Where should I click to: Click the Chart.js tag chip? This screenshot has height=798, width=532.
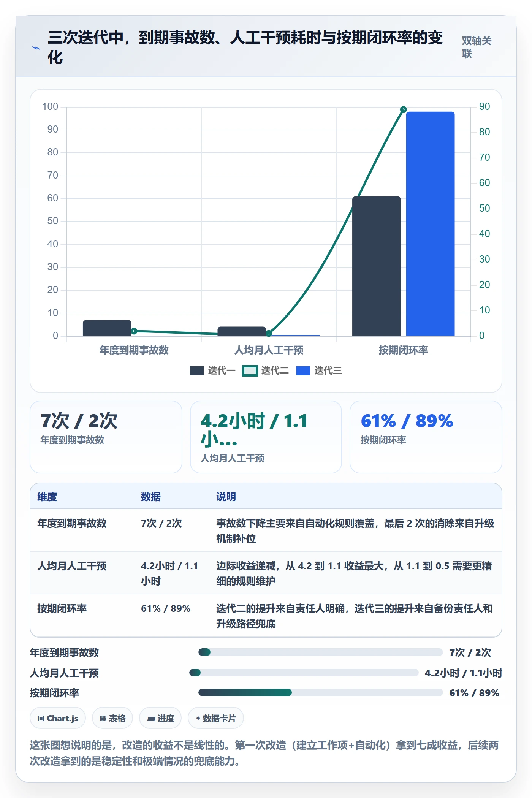[58, 718]
